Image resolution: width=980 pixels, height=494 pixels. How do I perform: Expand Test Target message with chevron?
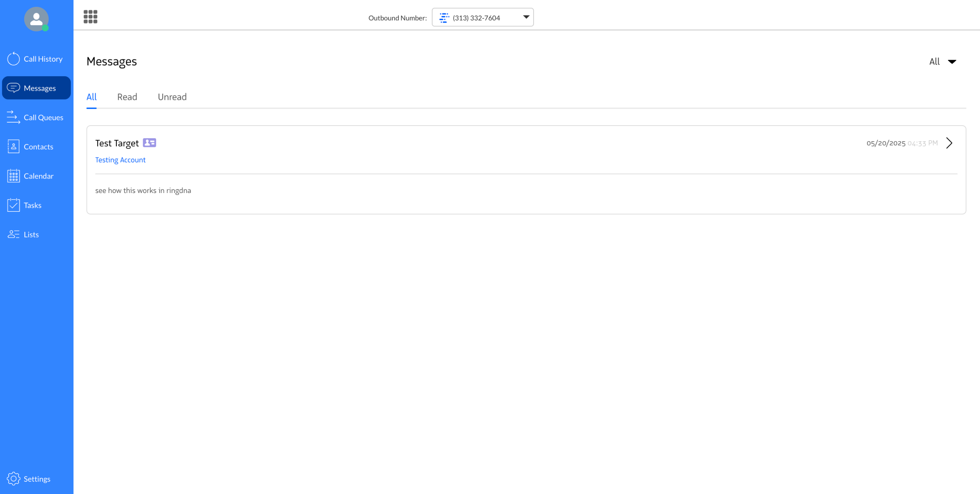tap(949, 143)
